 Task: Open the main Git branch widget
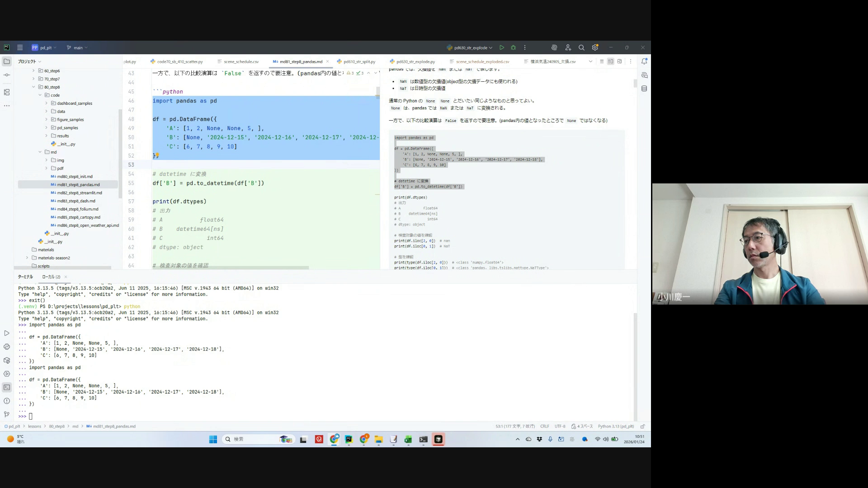pos(77,47)
